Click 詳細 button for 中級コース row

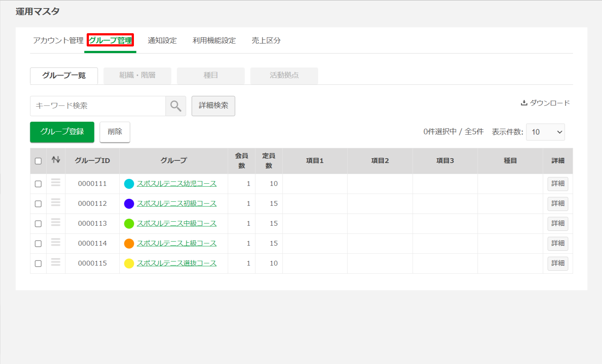[x=558, y=223]
